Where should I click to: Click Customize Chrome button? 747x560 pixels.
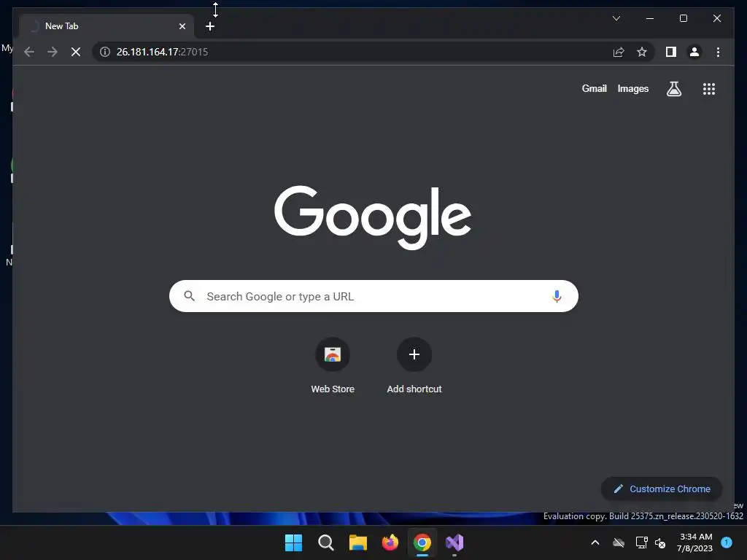[662, 489]
